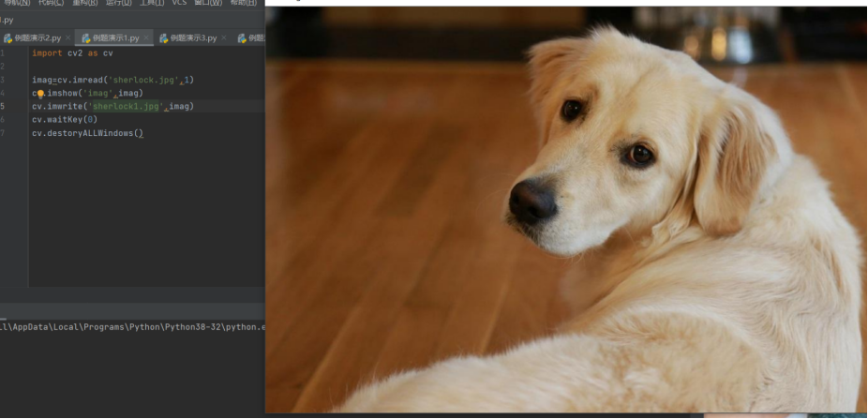Click the yellow lightbulb quick-fix icon

pos(40,94)
